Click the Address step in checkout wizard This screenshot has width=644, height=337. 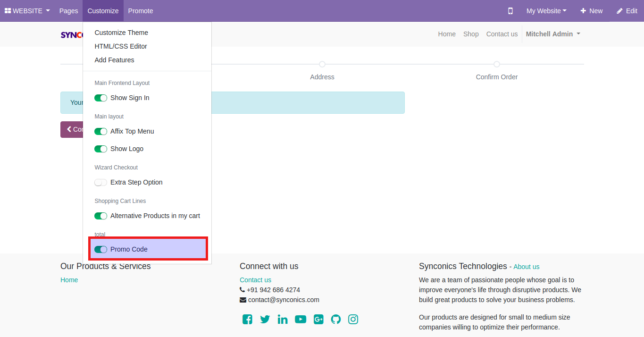[x=322, y=76]
